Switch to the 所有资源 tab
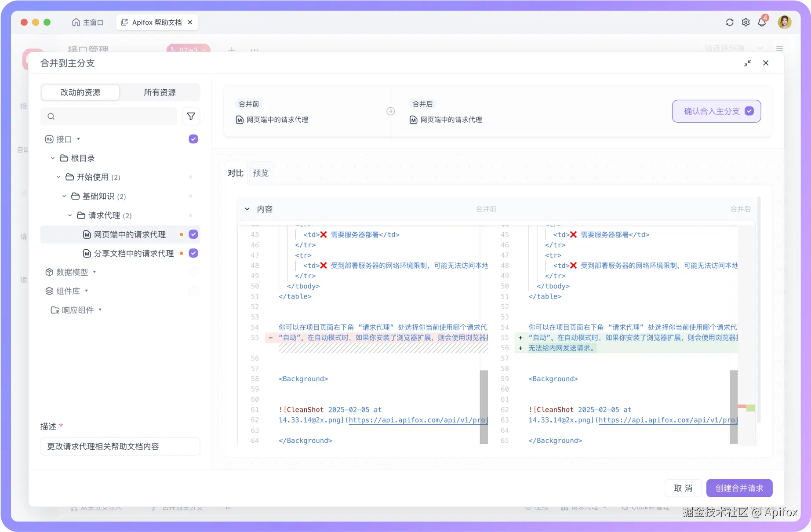The width and height of the screenshot is (811, 532). tap(161, 92)
